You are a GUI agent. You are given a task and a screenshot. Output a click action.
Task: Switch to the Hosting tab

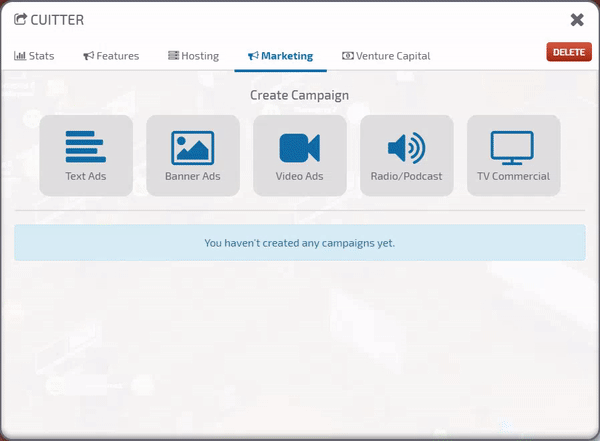click(x=193, y=56)
